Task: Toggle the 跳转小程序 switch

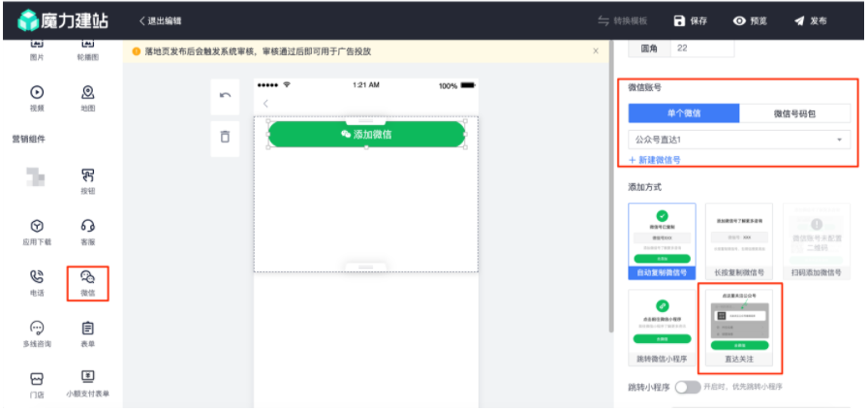Action: coord(687,387)
